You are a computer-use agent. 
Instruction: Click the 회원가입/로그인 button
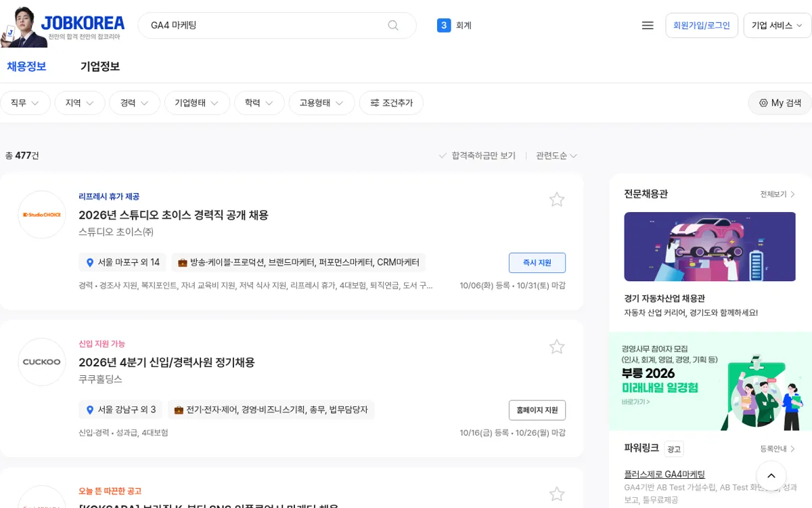click(x=702, y=25)
